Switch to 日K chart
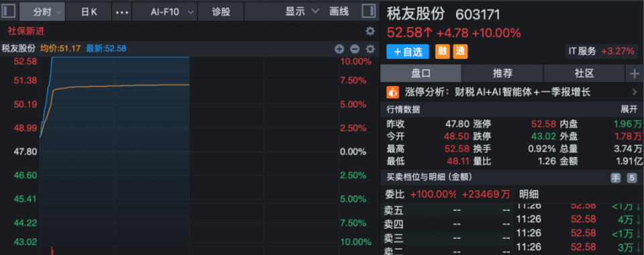Image resolution: width=644 pixels, height=255 pixels. point(89,11)
